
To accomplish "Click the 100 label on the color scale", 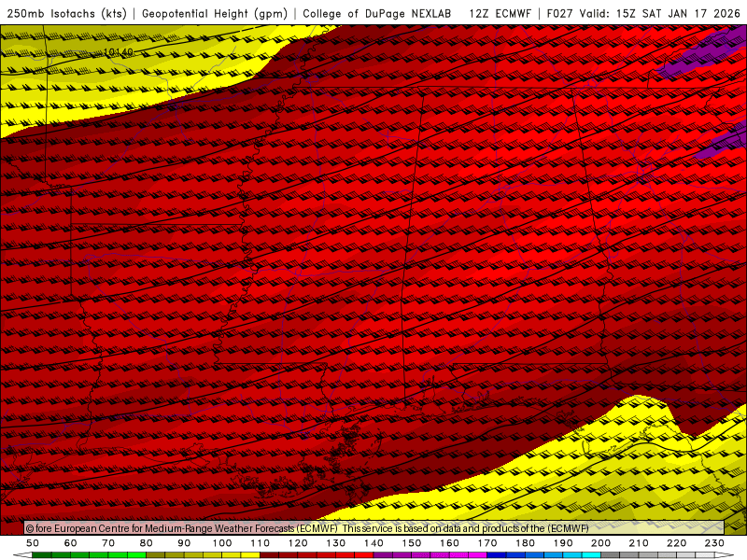I will (222, 543).
